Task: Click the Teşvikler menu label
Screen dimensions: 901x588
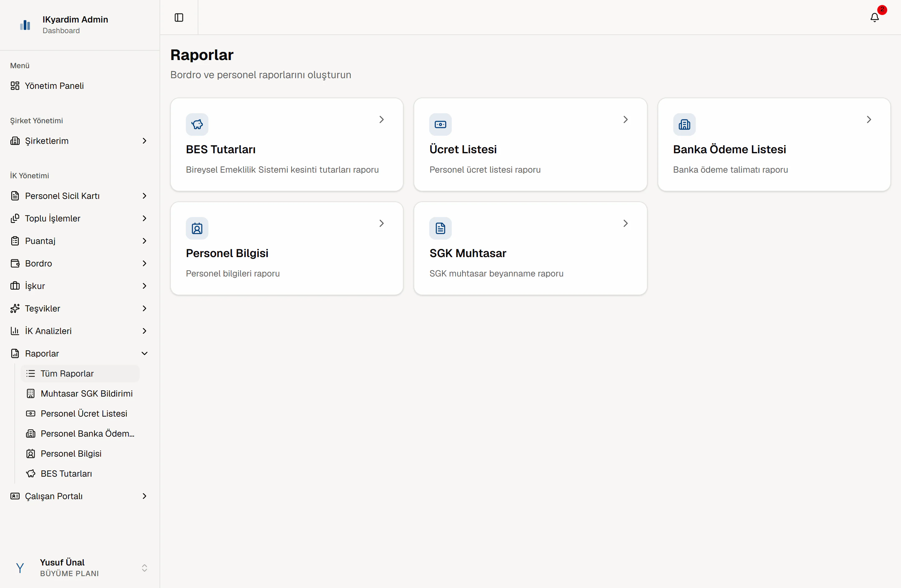Action: pyautogui.click(x=43, y=308)
